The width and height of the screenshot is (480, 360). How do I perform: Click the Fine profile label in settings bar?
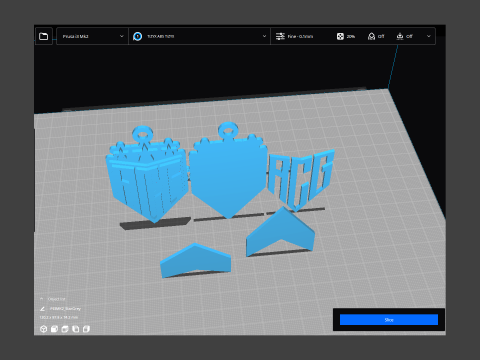tap(300, 36)
